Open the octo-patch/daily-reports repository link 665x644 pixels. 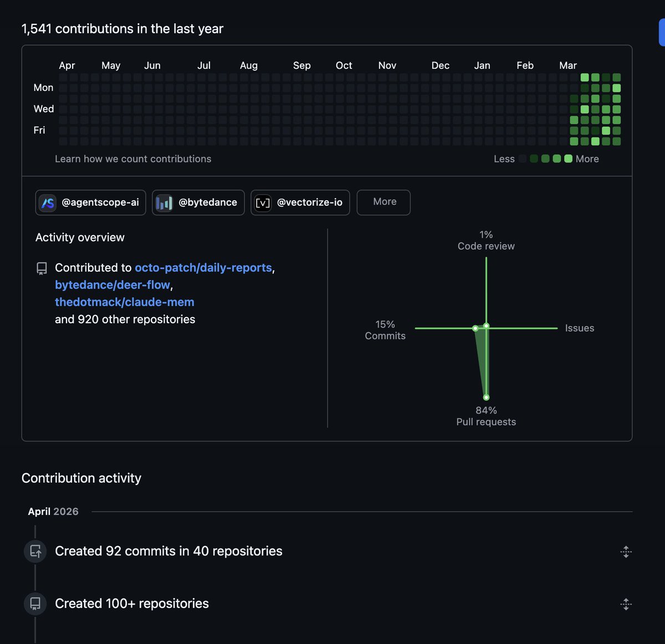[203, 268]
